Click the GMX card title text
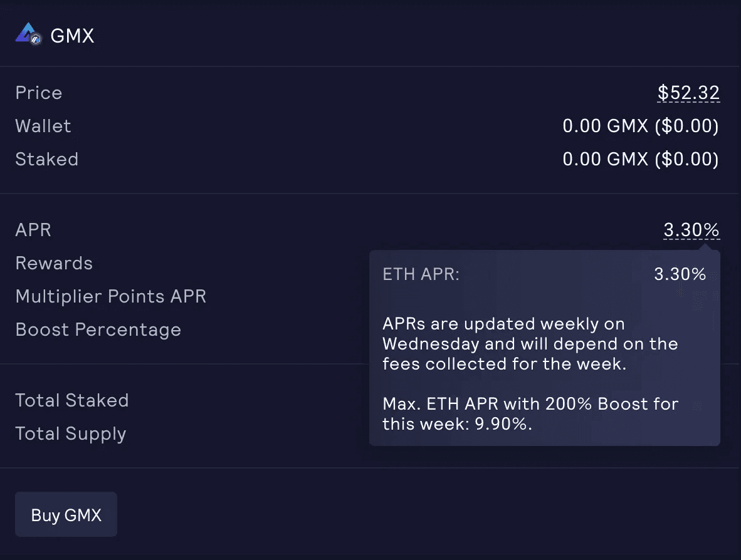 click(72, 36)
